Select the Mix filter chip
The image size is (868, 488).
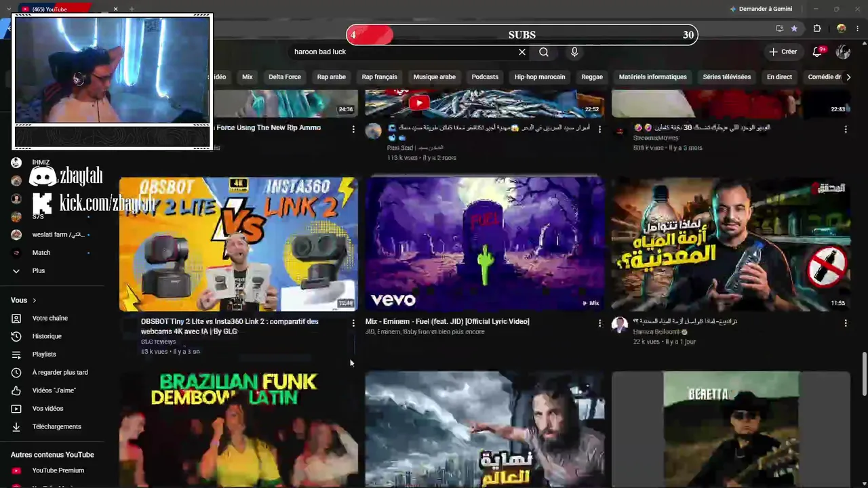coord(248,77)
